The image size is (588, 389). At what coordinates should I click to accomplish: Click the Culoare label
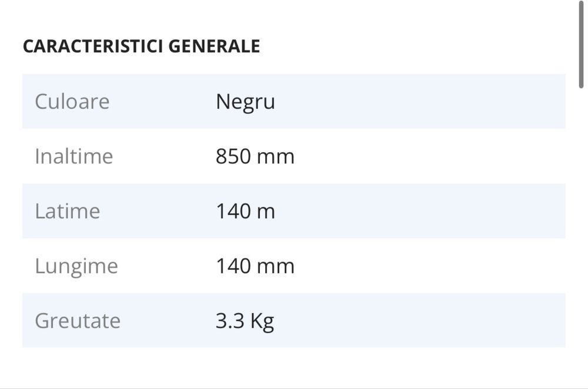click(x=72, y=102)
